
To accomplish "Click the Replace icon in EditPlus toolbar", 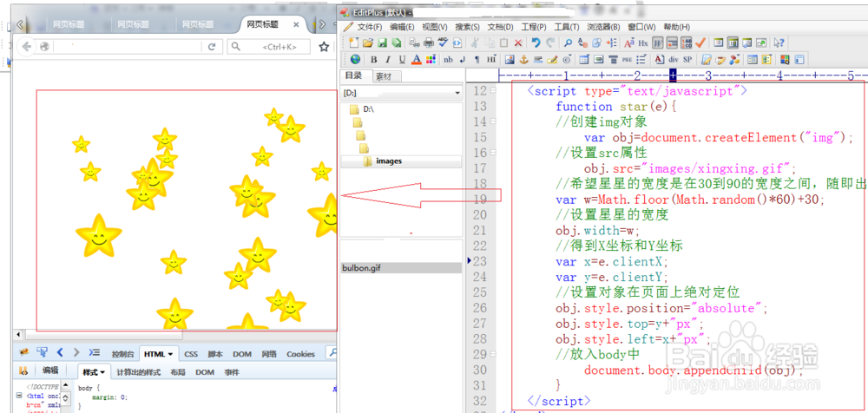I will coord(582,43).
